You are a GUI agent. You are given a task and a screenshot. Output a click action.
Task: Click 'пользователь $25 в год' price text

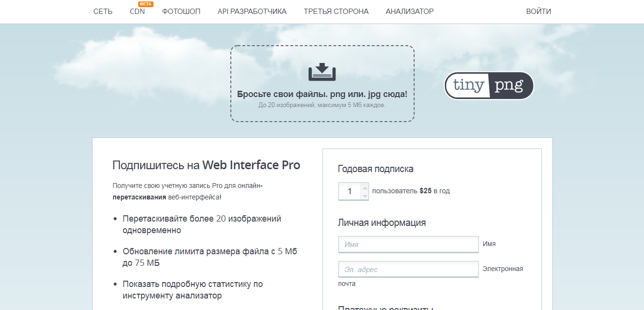[x=411, y=191]
